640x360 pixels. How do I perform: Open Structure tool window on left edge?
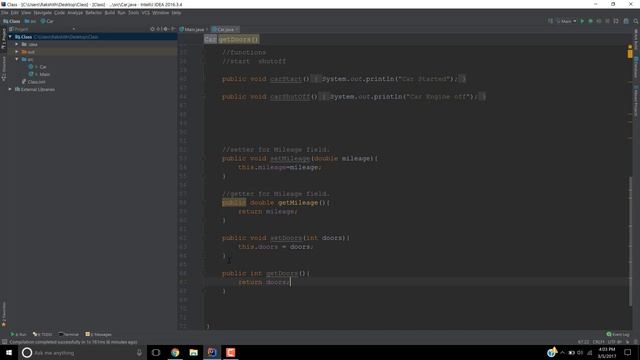[x=4, y=68]
